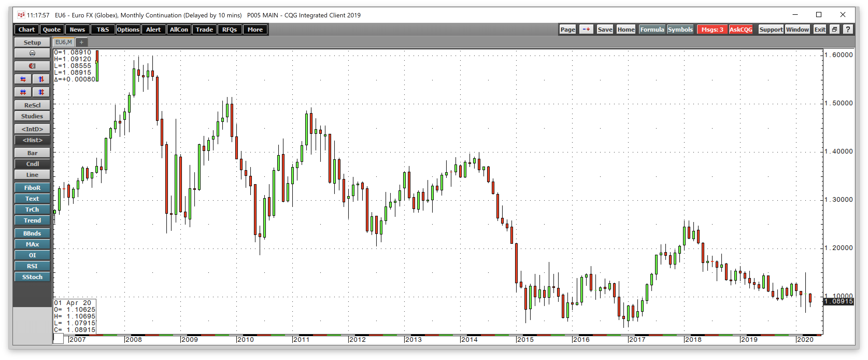Screen dimensions: 868x360
Task: Open the Options menu item
Action: click(128, 29)
